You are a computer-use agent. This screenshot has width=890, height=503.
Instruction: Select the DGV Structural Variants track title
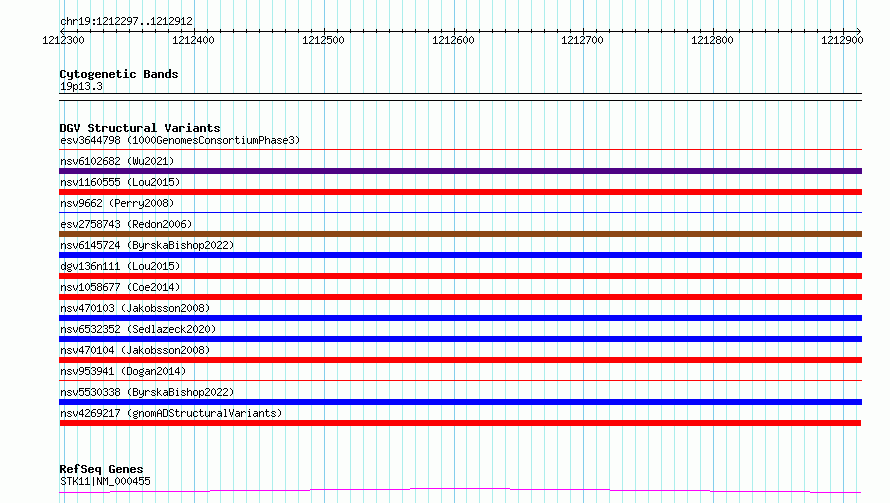pyautogui.click(x=140, y=128)
